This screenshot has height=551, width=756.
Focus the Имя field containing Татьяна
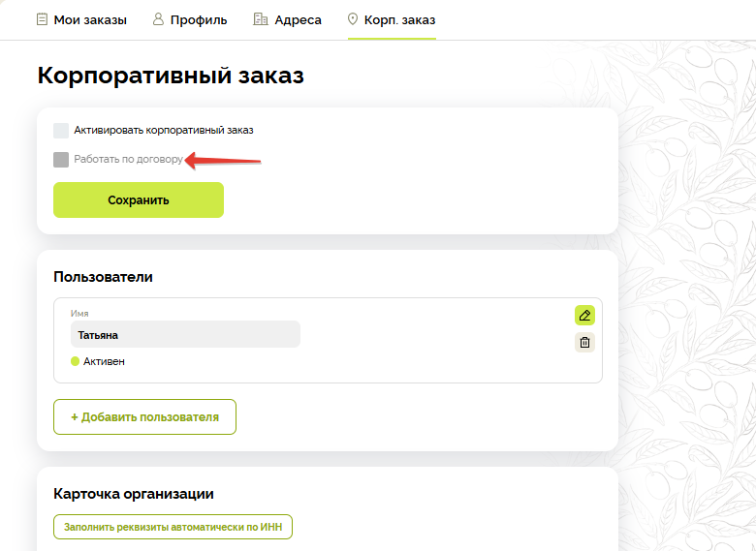(184, 335)
